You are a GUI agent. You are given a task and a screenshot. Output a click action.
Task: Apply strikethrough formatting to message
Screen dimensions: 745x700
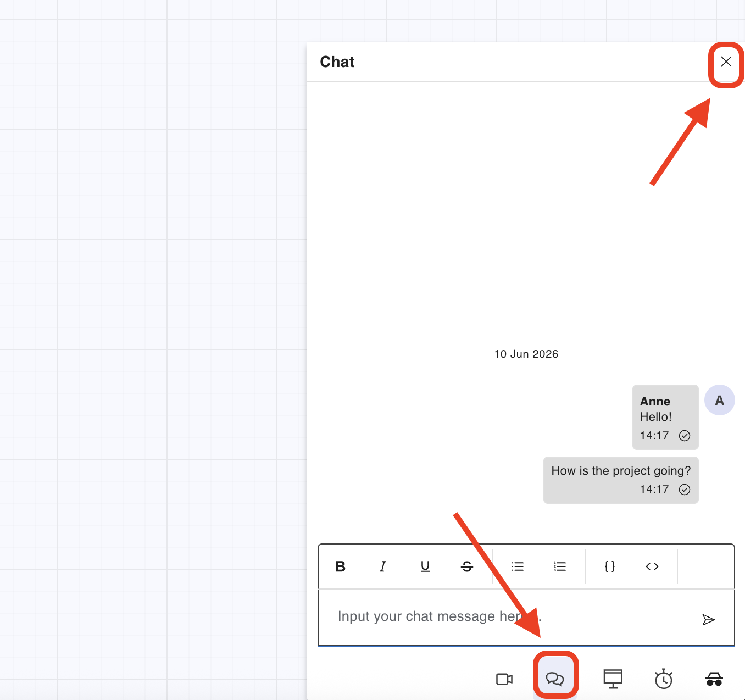467,566
